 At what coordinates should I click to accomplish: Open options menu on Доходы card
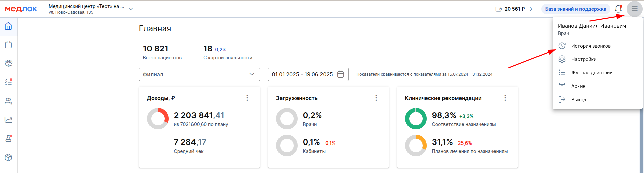247,98
